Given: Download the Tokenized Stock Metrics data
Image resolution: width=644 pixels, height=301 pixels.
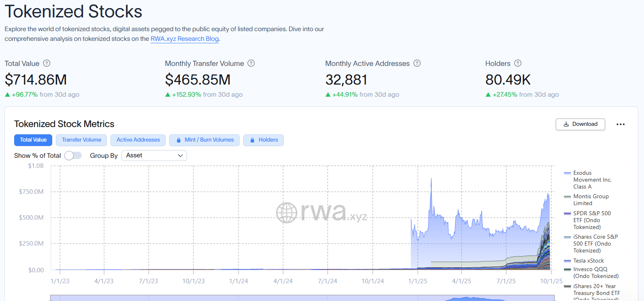Looking at the screenshot, I should (x=580, y=124).
